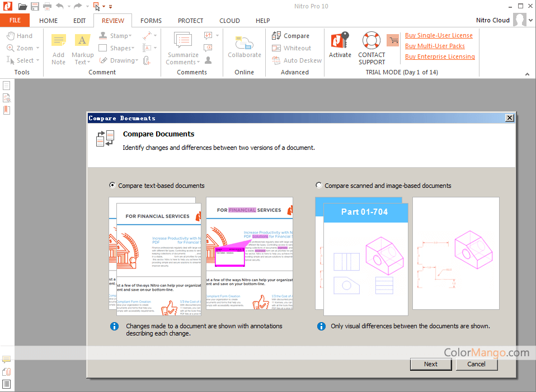Switch to the HELP ribbon tab
Image resolution: width=536 pixels, height=392 pixels.
262,21
